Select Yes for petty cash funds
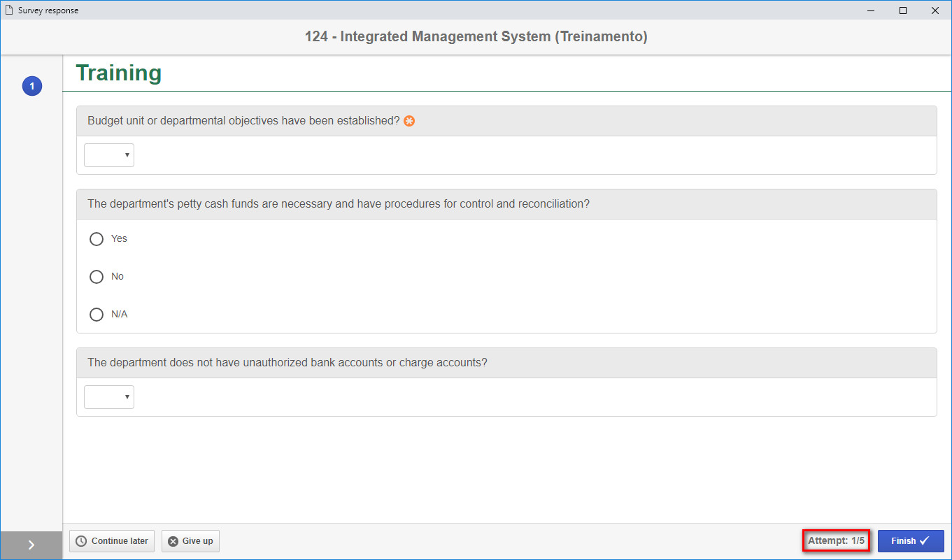The height and width of the screenshot is (560, 952). 97,239
